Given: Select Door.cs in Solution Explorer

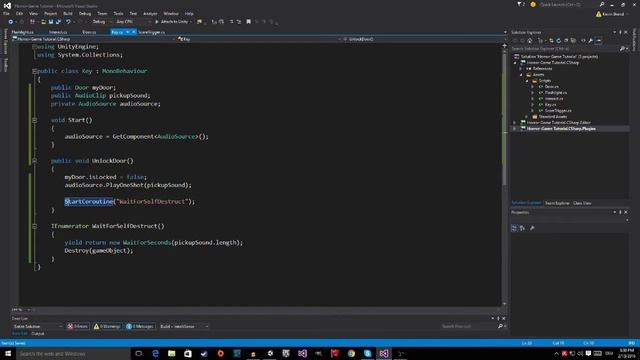Looking at the screenshot, I should click(x=551, y=87).
